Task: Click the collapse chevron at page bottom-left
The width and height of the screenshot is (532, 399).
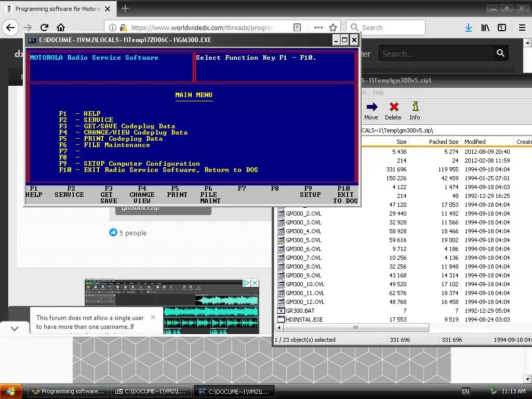Action: (x=14, y=328)
